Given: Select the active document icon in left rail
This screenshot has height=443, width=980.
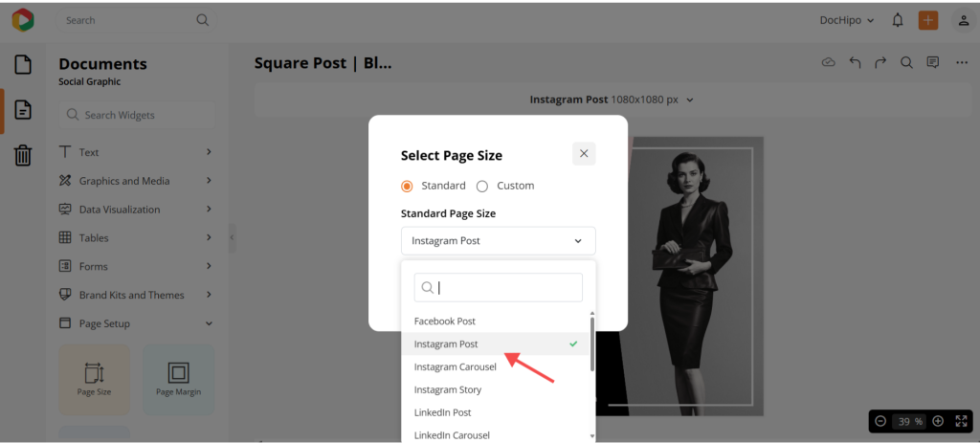Looking at the screenshot, I should pos(23,110).
